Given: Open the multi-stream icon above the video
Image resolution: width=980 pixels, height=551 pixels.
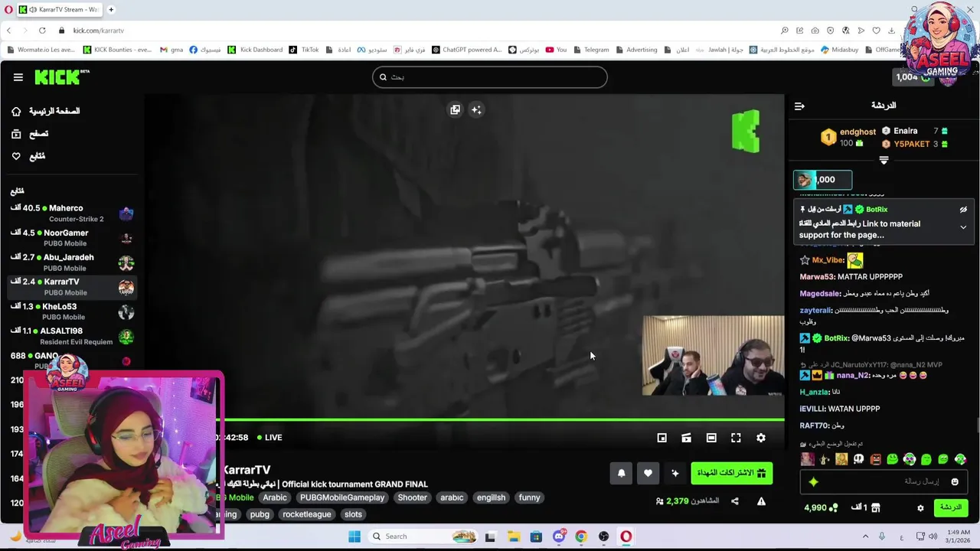Looking at the screenshot, I should (x=456, y=109).
